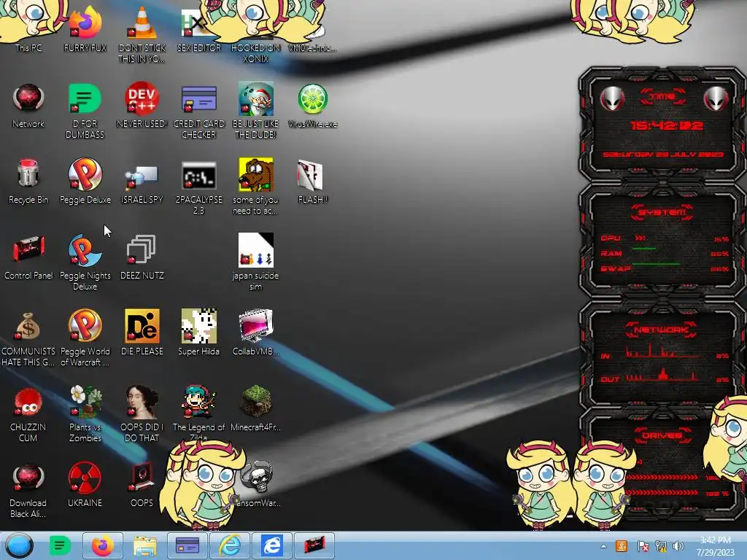The width and height of the screenshot is (747, 560).
Task: Select the D FOR DUMBASS green icon
Action: [x=85, y=111]
